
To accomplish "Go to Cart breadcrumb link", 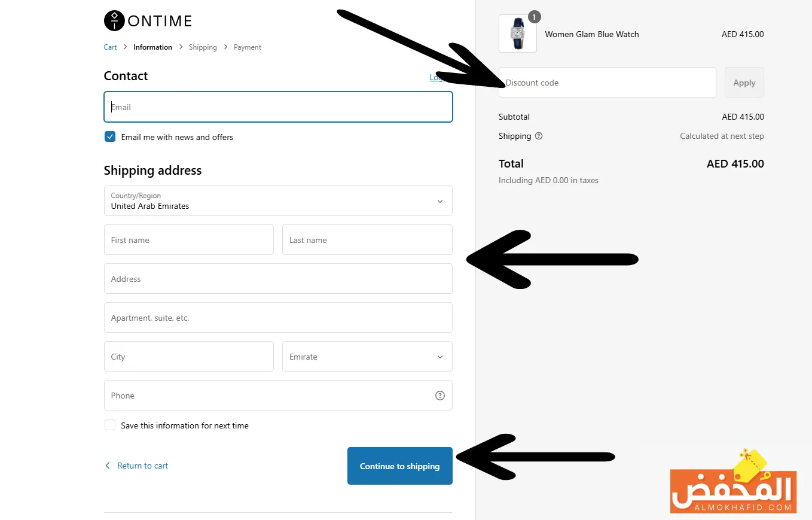I will pos(111,47).
